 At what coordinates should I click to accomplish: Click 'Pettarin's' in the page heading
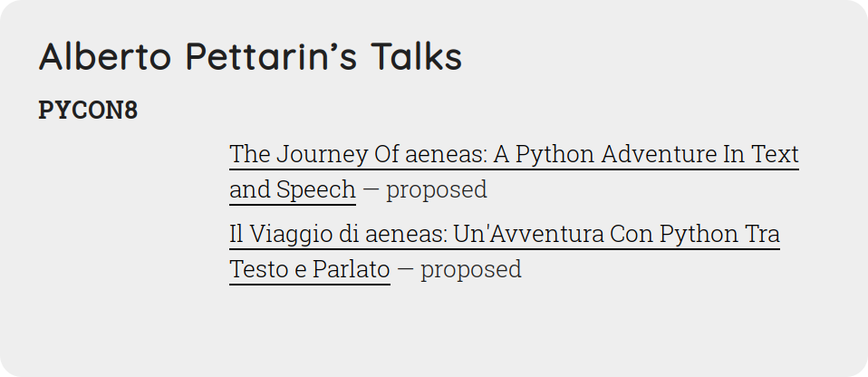(271, 56)
